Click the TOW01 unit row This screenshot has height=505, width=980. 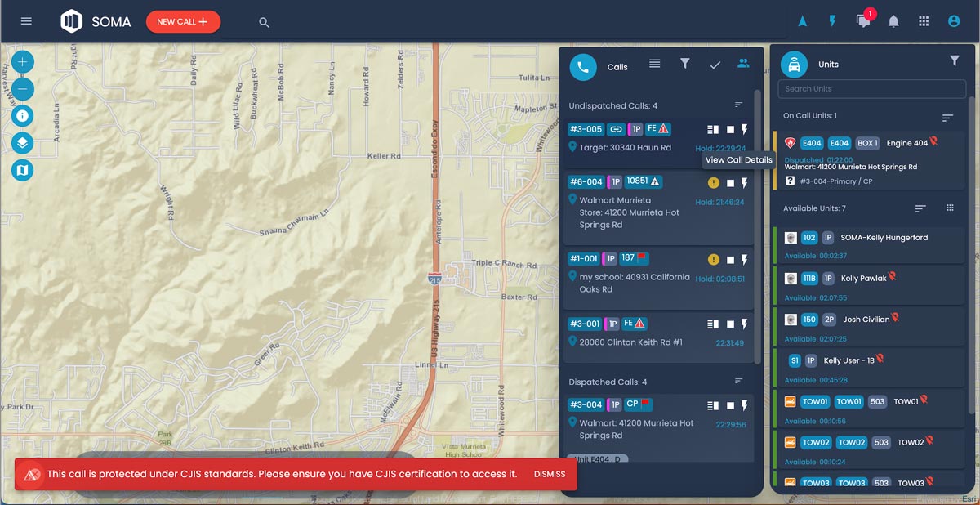pyautogui.click(x=871, y=409)
